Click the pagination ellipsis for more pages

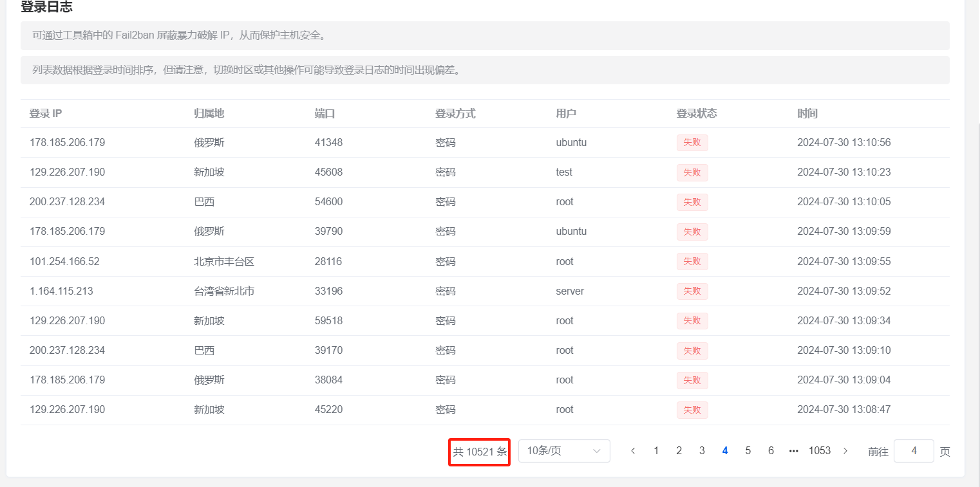coord(793,451)
